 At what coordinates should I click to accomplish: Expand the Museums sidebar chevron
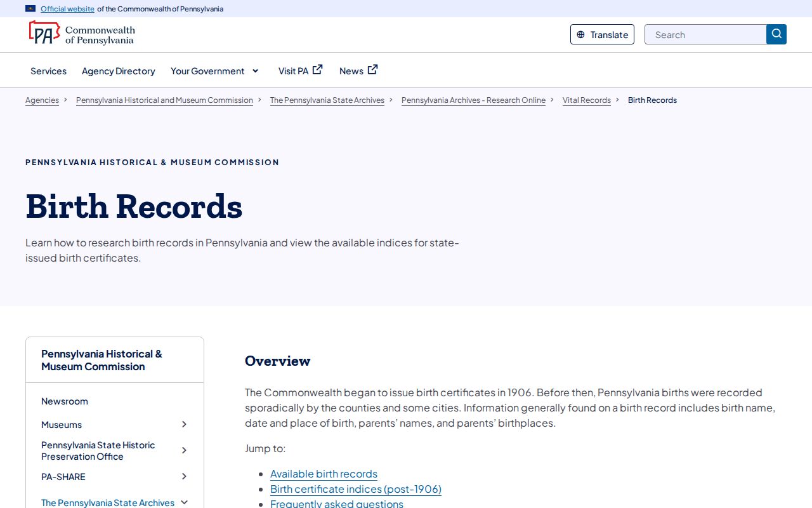(x=184, y=424)
